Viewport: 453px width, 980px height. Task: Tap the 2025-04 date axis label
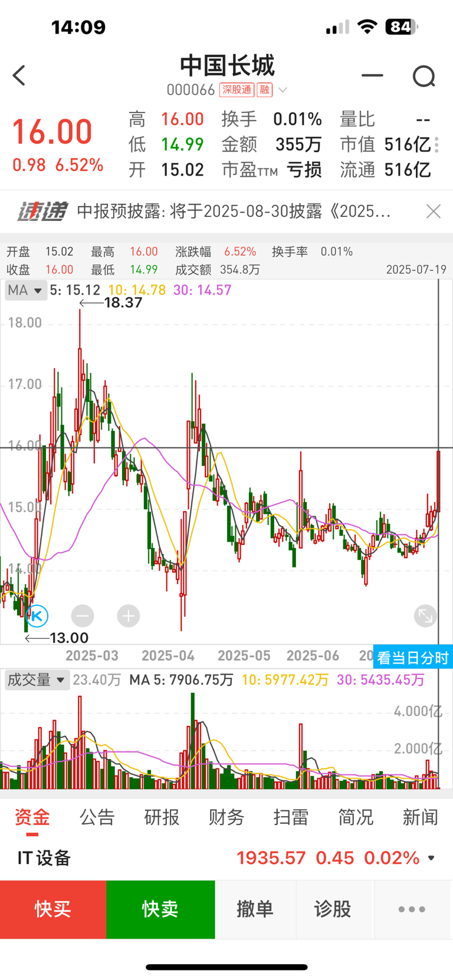pos(168,656)
